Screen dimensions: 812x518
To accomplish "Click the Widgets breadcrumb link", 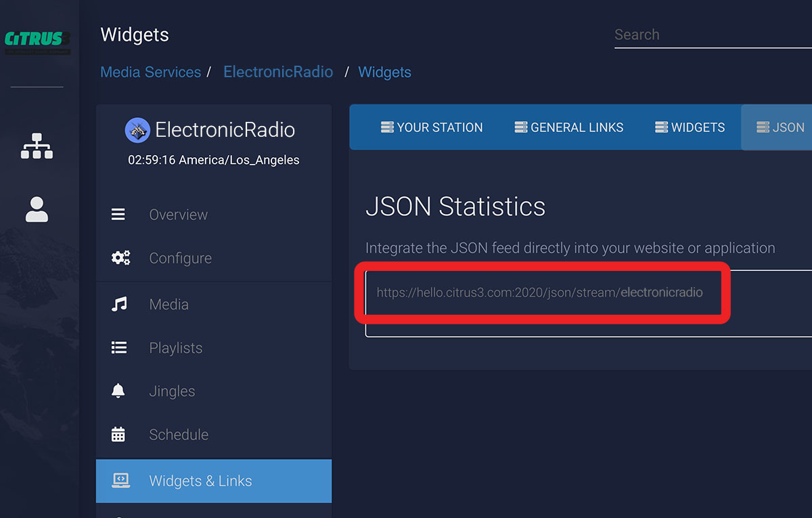I will (x=384, y=72).
